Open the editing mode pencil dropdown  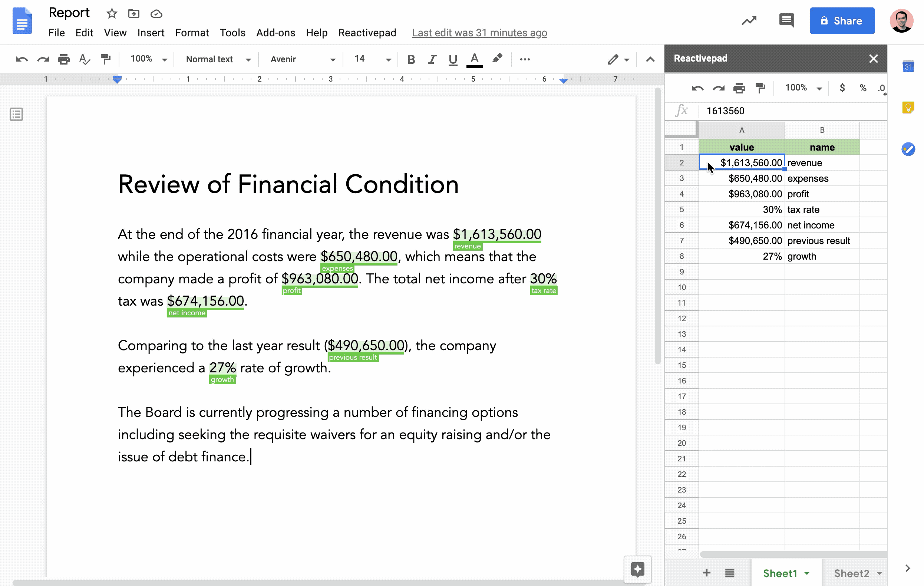618,59
